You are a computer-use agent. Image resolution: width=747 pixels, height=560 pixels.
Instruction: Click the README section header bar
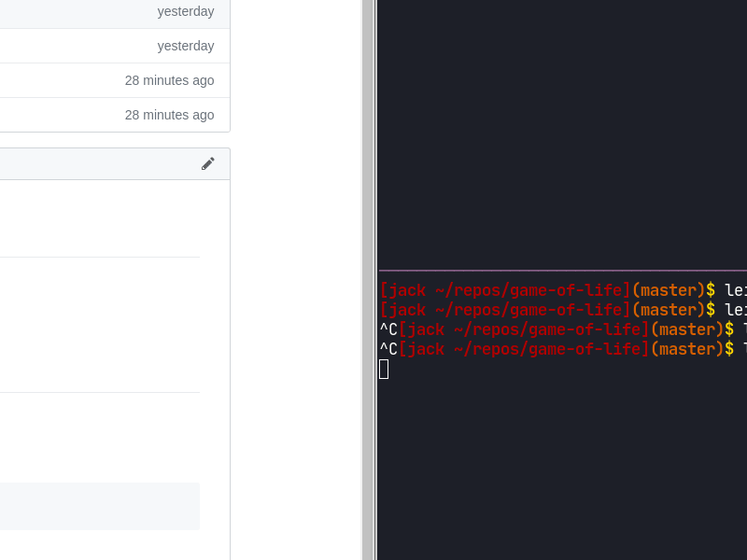(x=93, y=163)
